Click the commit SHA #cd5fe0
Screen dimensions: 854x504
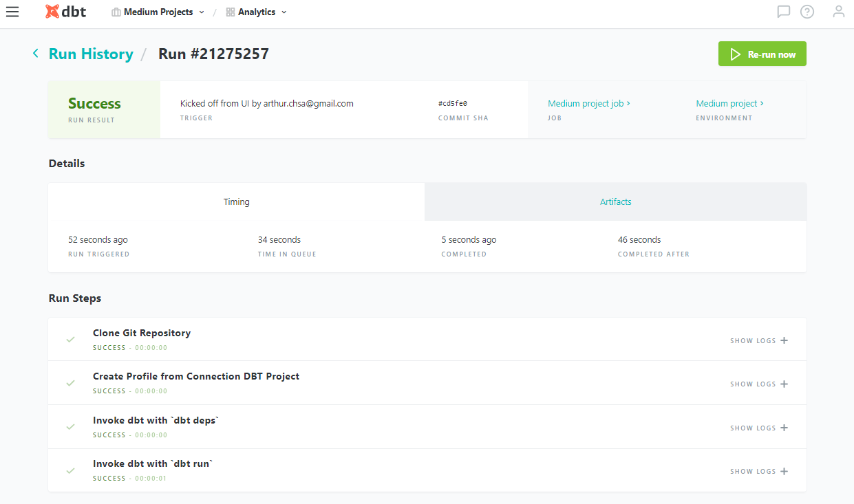[453, 103]
